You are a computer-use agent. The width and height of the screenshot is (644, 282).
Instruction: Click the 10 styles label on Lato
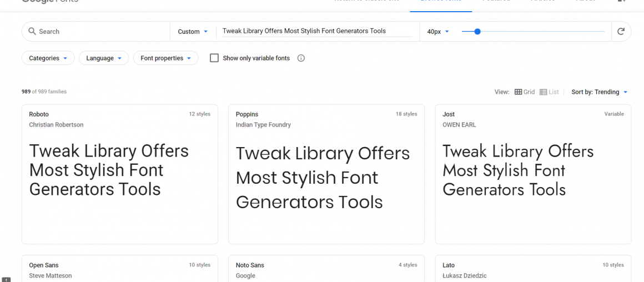tap(613, 265)
